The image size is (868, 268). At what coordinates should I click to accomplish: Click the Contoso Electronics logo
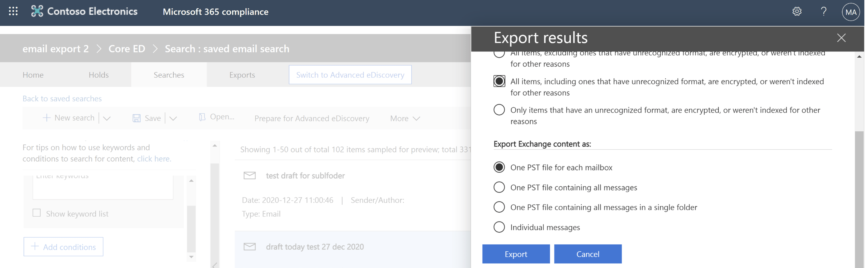(x=38, y=11)
